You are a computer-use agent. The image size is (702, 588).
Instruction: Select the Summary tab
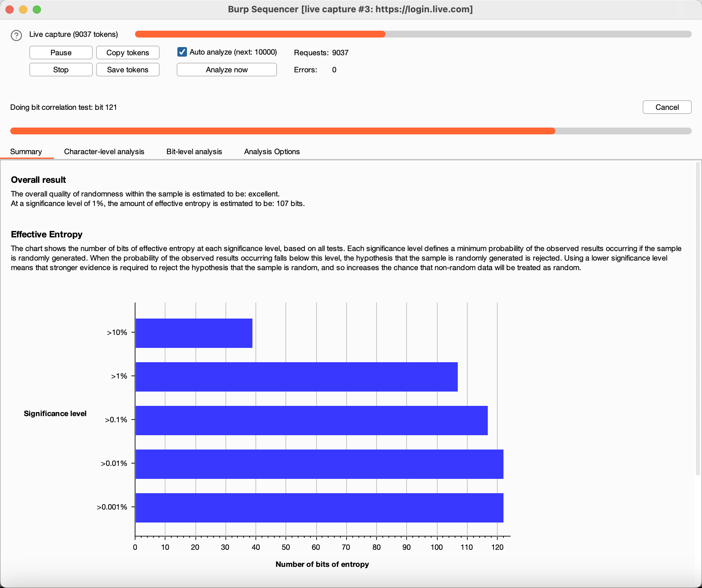(x=26, y=151)
